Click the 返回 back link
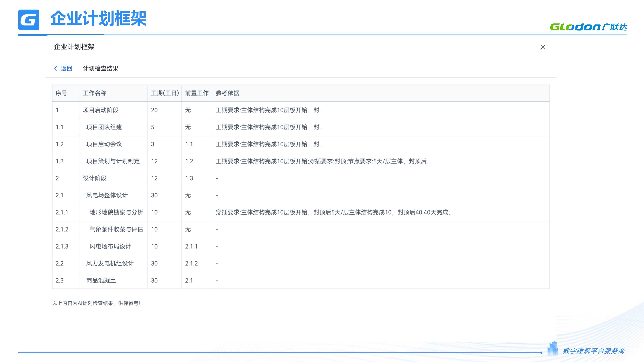644x362 pixels. (x=66, y=68)
